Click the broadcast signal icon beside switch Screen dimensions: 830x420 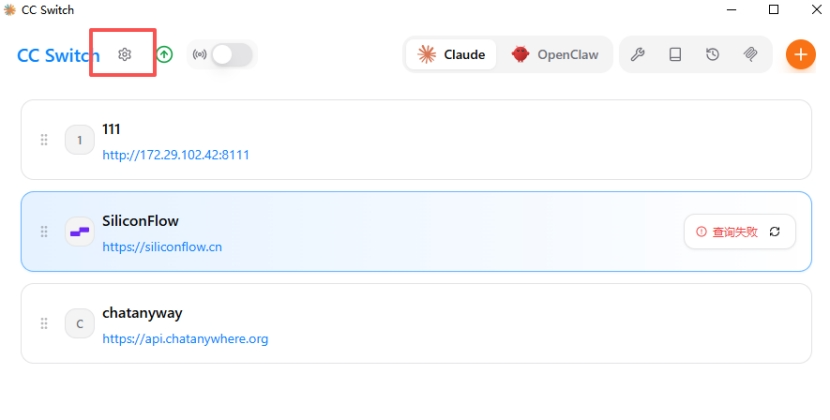pyautogui.click(x=200, y=55)
